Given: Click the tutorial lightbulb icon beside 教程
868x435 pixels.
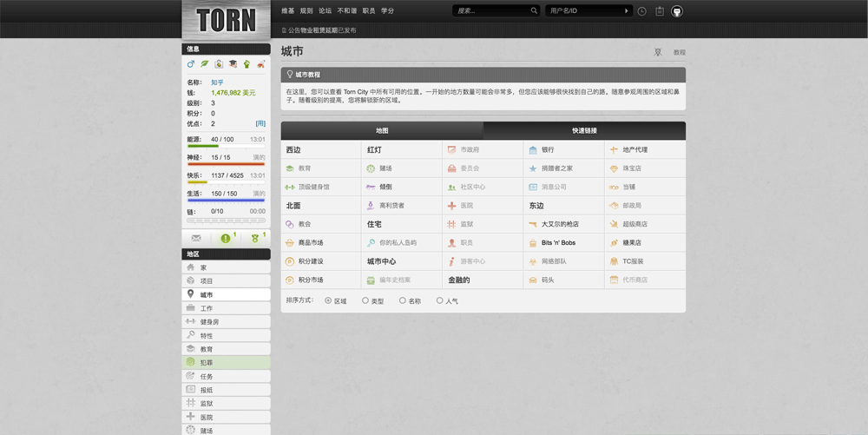Looking at the screenshot, I should [x=658, y=52].
